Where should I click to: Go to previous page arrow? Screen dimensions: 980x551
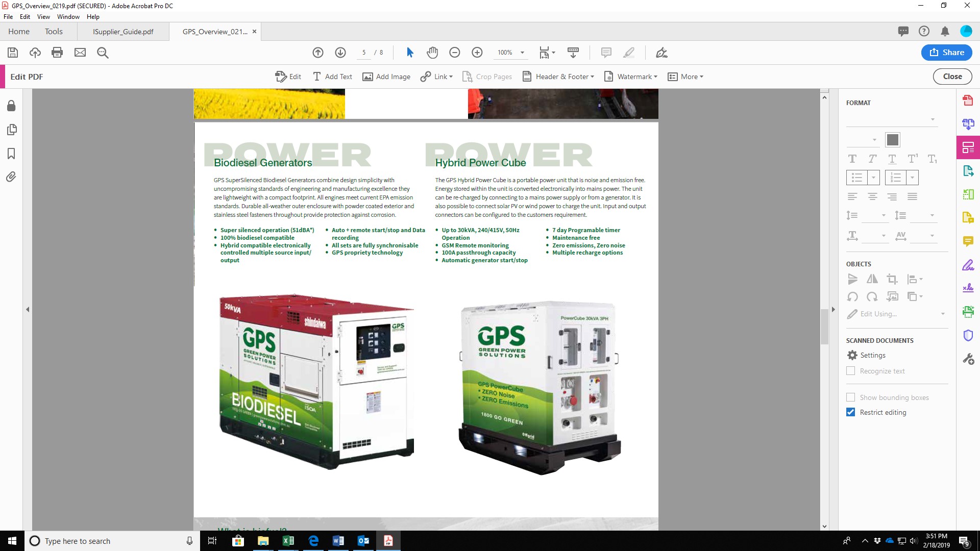(x=318, y=53)
